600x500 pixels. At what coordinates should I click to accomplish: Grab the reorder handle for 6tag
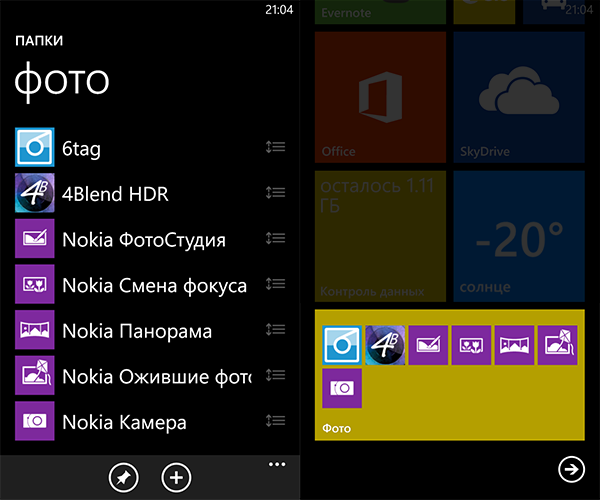coord(276,147)
